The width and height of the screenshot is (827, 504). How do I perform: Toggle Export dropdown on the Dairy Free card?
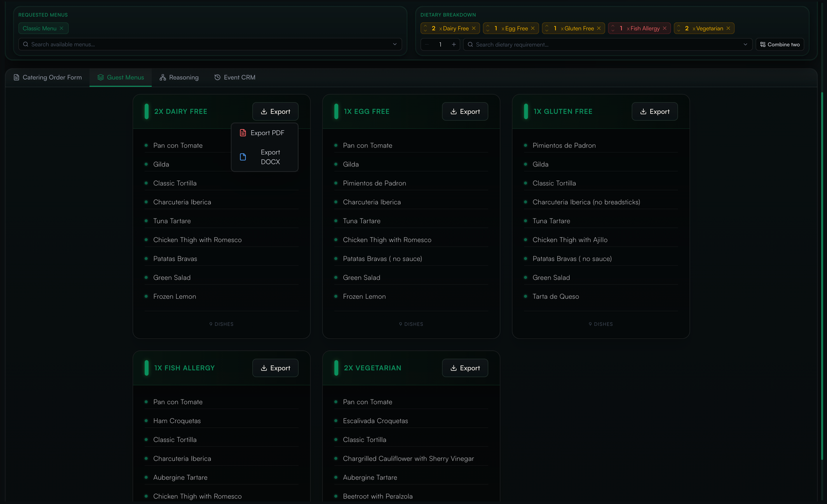pyautogui.click(x=275, y=112)
